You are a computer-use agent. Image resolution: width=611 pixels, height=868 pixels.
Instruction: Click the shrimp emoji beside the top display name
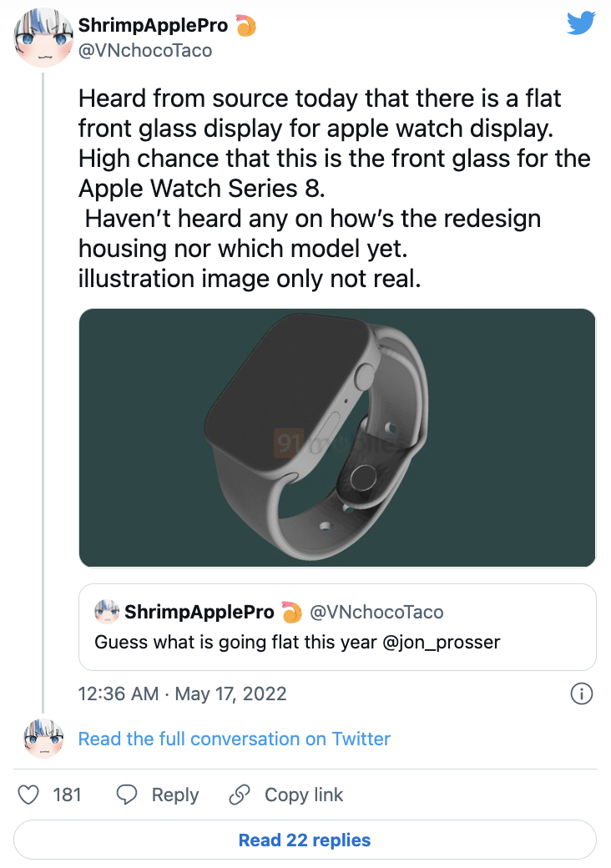[x=245, y=27]
